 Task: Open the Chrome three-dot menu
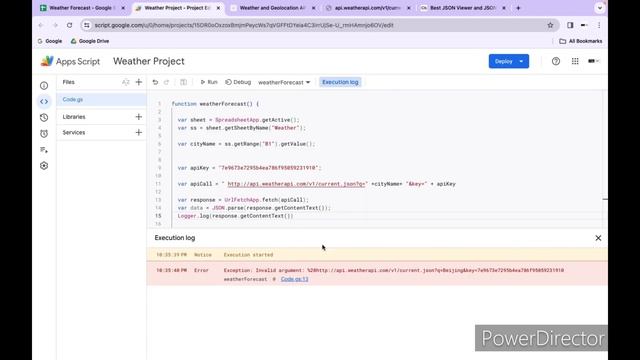tap(599, 25)
